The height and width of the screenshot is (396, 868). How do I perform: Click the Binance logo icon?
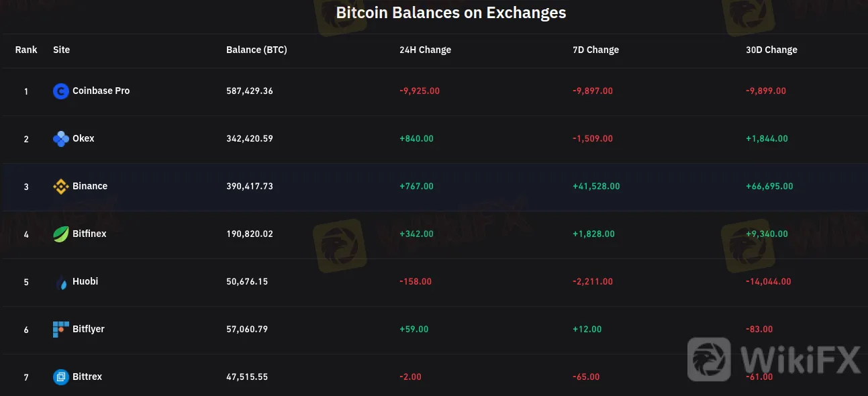[x=61, y=187]
